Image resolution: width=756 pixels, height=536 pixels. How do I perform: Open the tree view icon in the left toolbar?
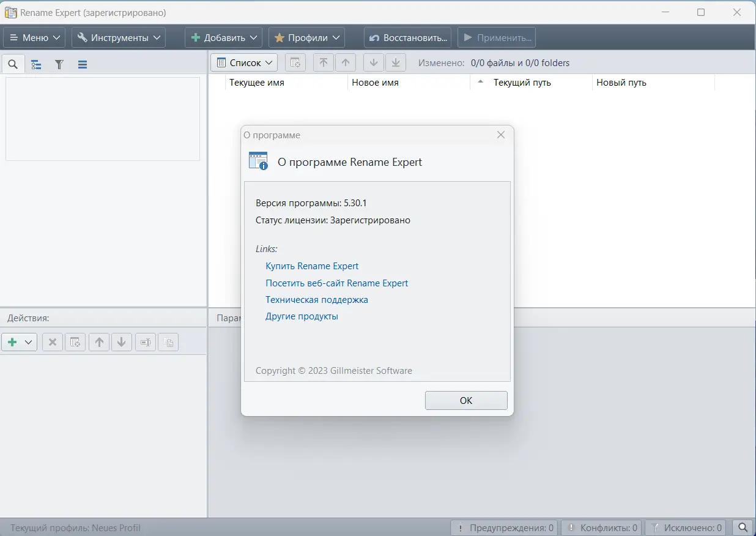click(x=36, y=64)
